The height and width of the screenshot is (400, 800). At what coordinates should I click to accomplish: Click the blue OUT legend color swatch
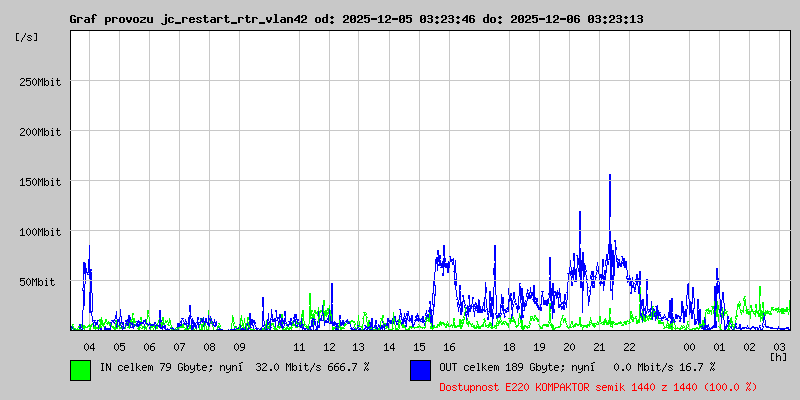coord(420,369)
